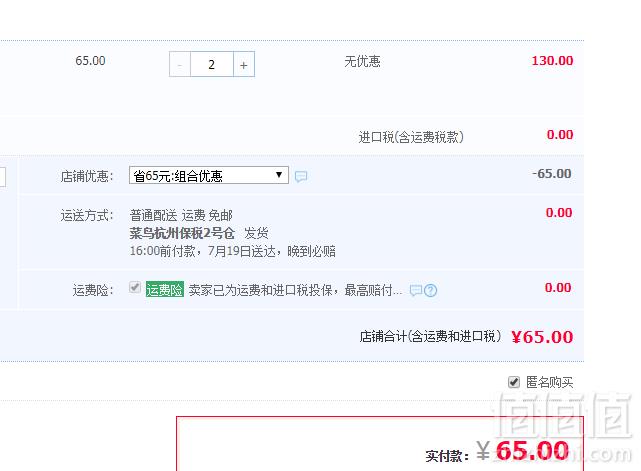Click the comment icon beside the shop discount dropdown
Image resolution: width=641 pixels, height=471 pixels.
pyautogui.click(x=301, y=176)
